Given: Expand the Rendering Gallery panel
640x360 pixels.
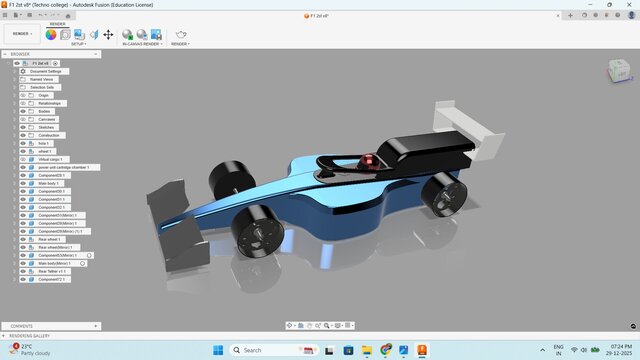Looking at the screenshot, I should [x=4, y=336].
